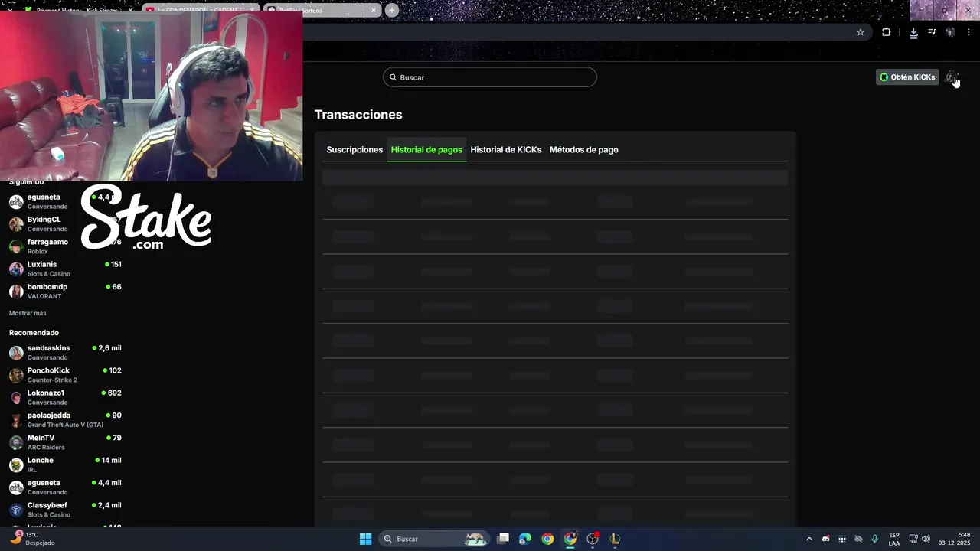Viewport: 980px width, 551px height.
Task: Open ferragaamo channel avatar
Action: coord(16,246)
